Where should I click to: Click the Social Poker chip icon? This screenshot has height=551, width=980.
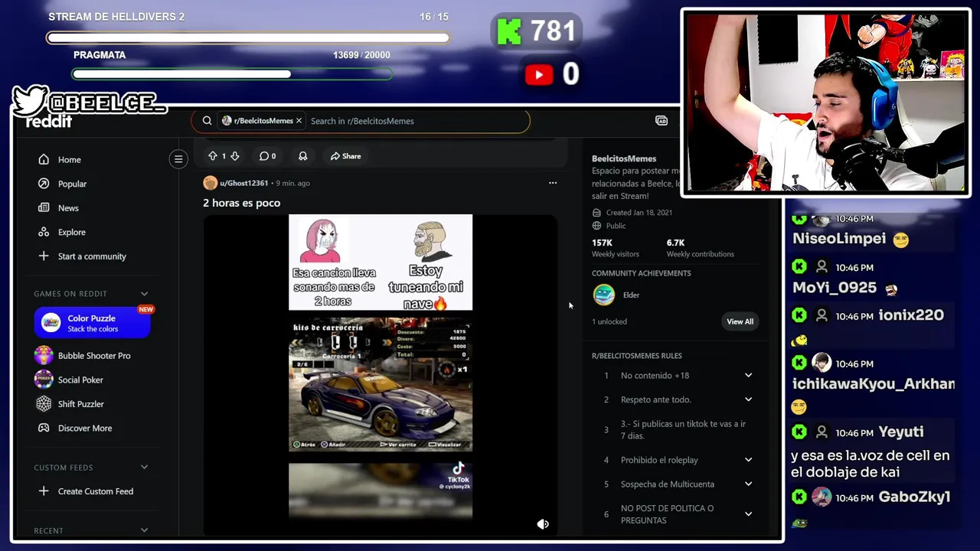pyautogui.click(x=44, y=380)
